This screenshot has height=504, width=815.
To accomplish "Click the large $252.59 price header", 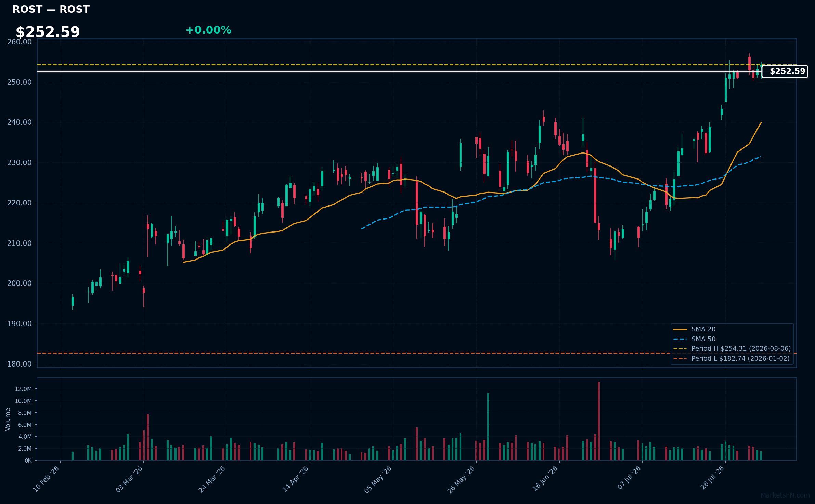I will [48, 32].
